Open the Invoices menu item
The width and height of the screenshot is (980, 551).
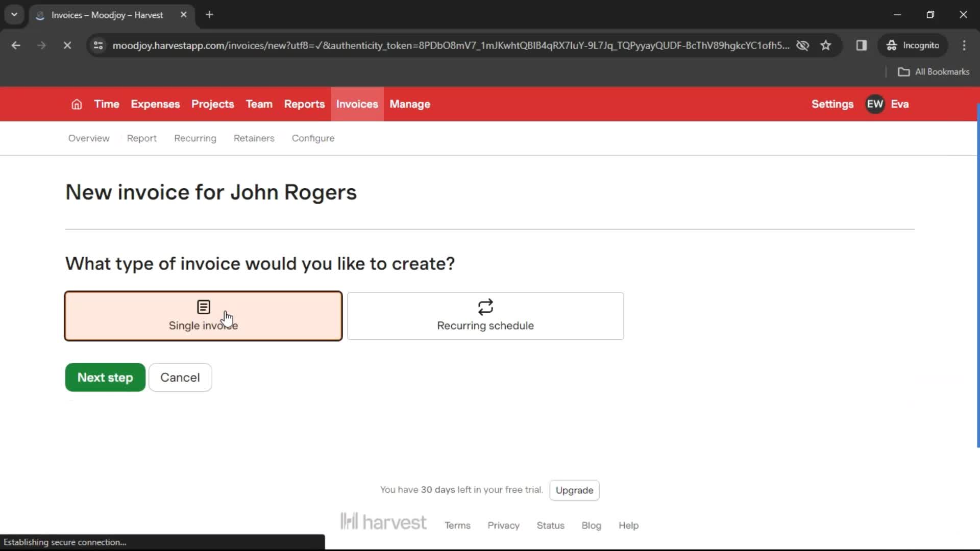(357, 104)
